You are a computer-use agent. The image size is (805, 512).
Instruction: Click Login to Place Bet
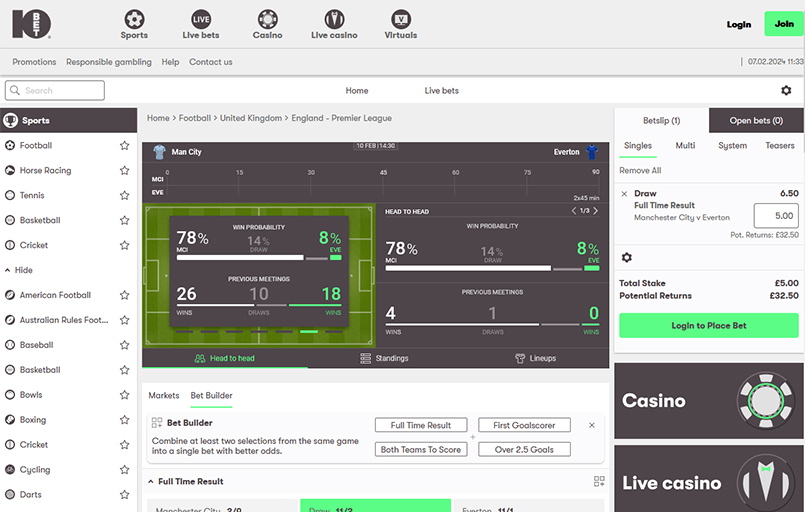pyautogui.click(x=709, y=326)
